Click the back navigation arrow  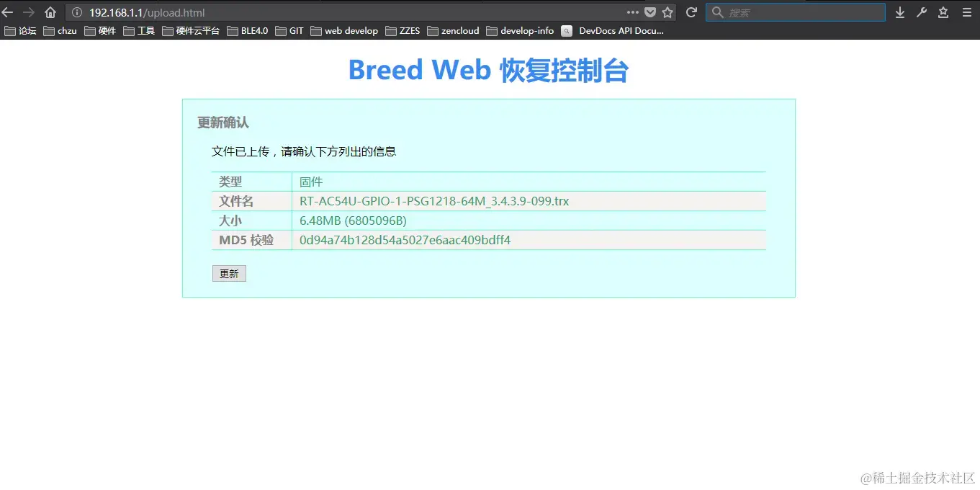tap(8, 12)
